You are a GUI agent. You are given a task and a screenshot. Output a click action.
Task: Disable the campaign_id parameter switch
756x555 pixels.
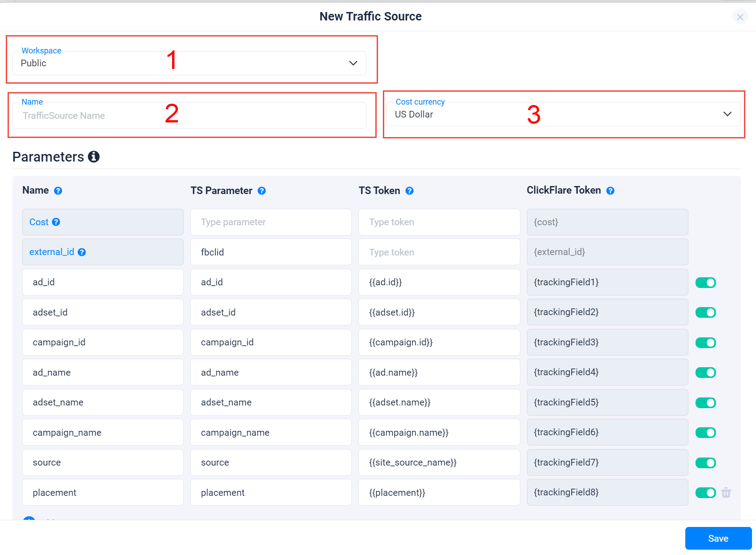tap(706, 343)
